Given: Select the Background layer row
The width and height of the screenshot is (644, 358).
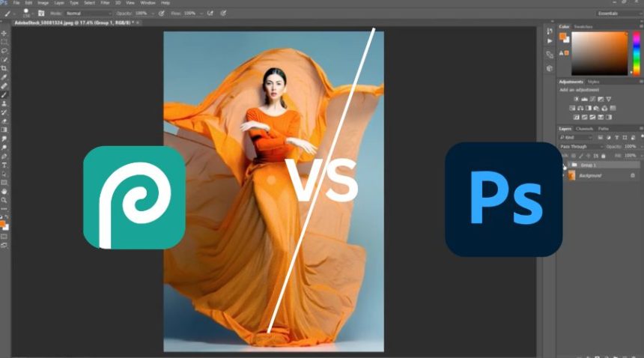Looking at the screenshot, I should (601, 176).
